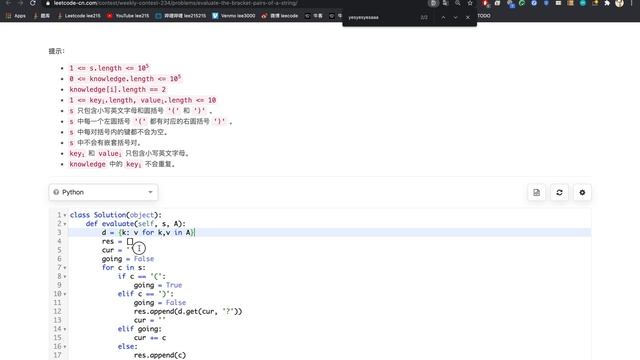Open the Extensions puzzle-piece menu
The height and width of the screenshot is (360, 640).
coord(607,3)
